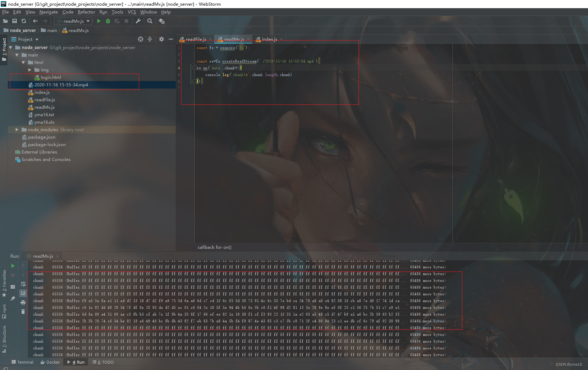Image resolution: width=588 pixels, height=370 pixels.
Task: Synchronize files with the refresh icon
Action: pyautogui.click(x=24, y=21)
